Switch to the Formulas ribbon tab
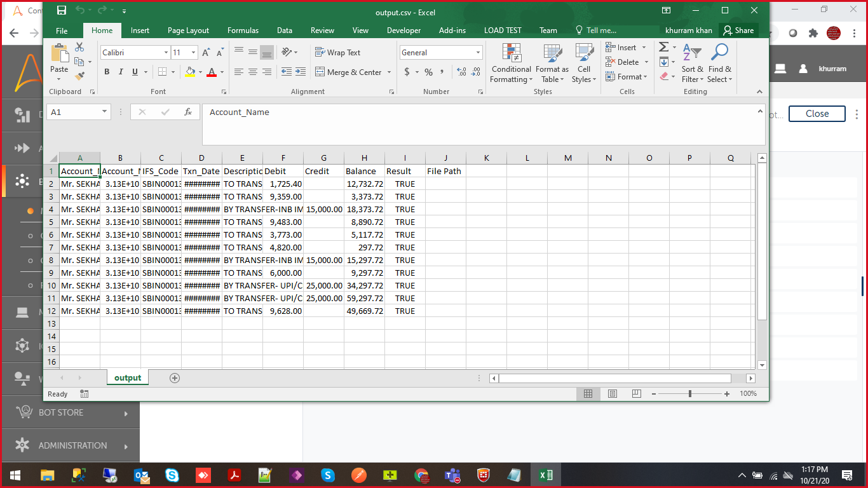 pos(243,30)
